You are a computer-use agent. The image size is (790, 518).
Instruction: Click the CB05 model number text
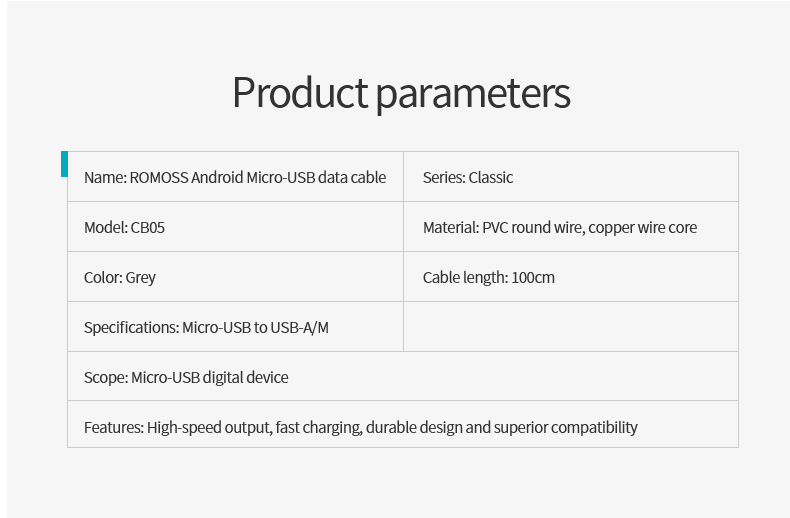point(148,228)
